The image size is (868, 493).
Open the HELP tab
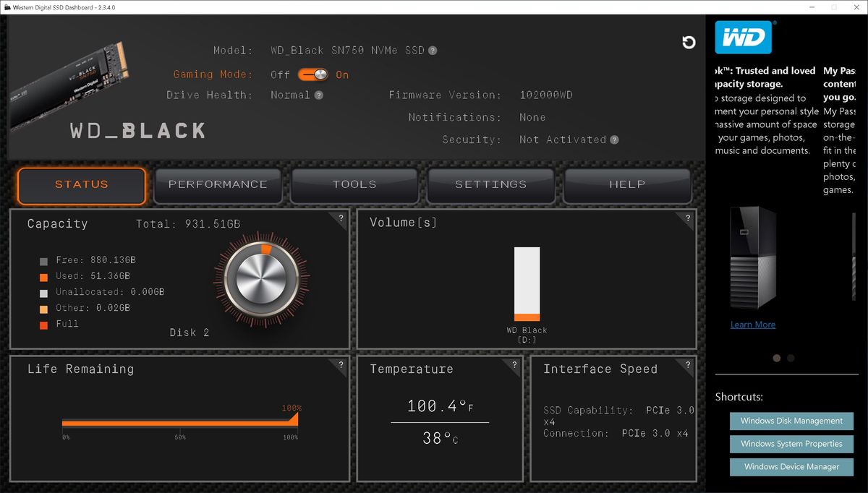[627, 185]
